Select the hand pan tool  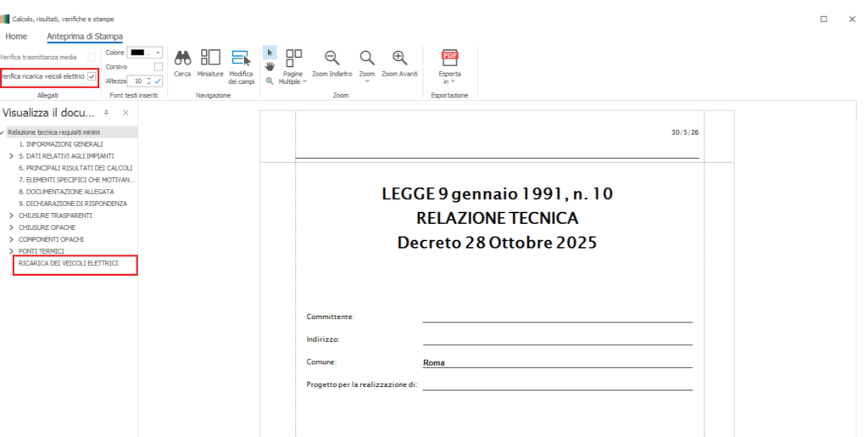coord(270,67)
